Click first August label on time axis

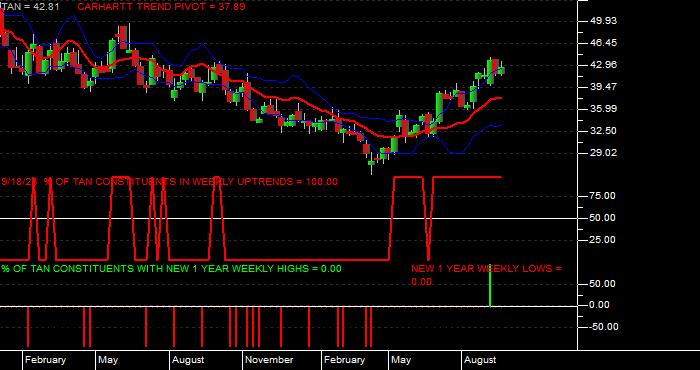(188, 360)
